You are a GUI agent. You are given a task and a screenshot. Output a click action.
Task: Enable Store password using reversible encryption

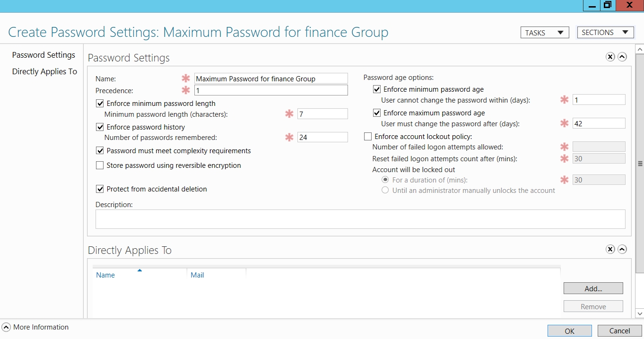[100, 165]
